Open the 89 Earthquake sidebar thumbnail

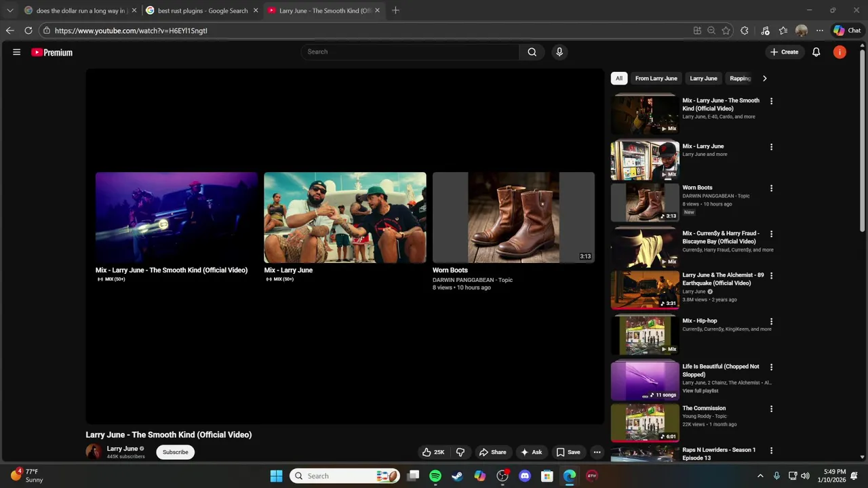645,289
